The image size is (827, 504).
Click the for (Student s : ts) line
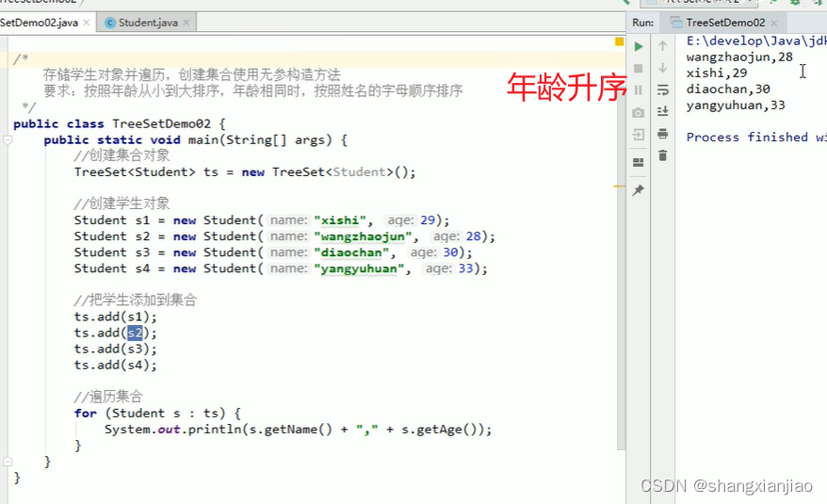click(157, 414)
